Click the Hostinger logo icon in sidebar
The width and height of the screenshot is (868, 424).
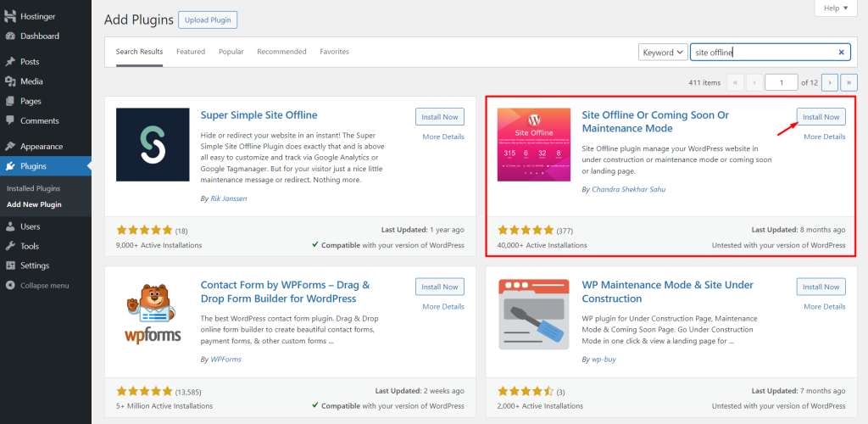[10, 17]
